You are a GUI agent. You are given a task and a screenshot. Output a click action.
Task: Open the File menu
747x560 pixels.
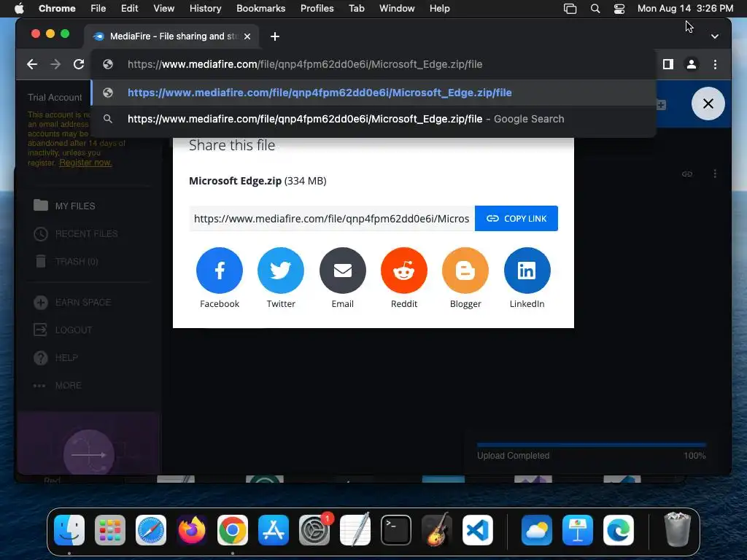98,8
